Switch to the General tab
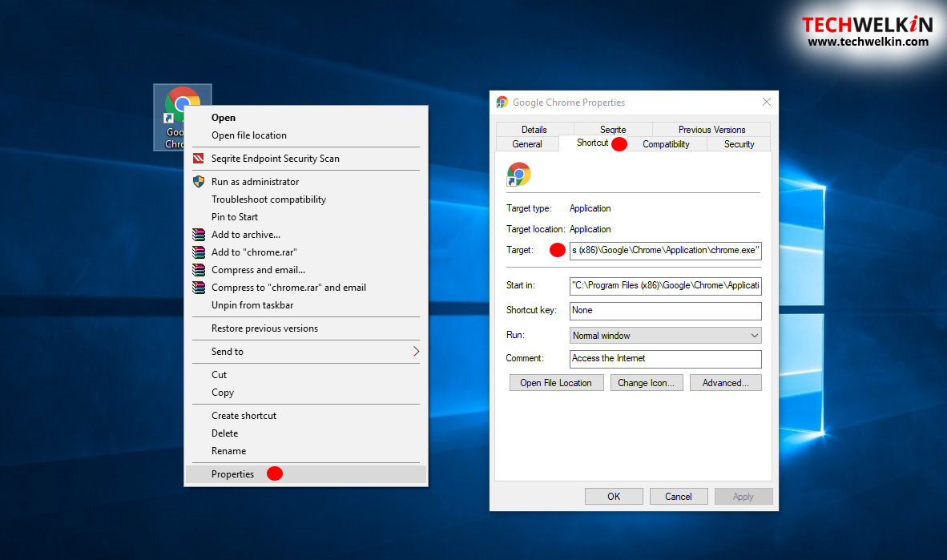The height and width of the screenshot is (560, 947). click(x=527, y=143)
